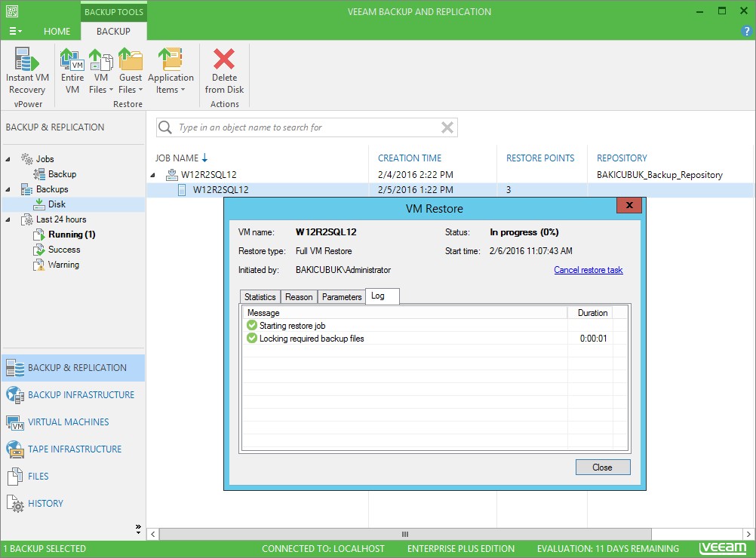
Task: Open BACKUP & REPLICATION view
Action: tap(73, 368)
